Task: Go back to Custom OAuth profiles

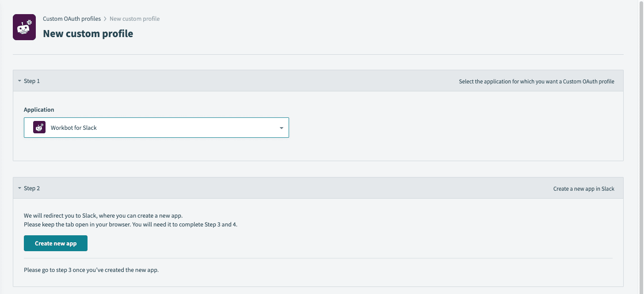Action: (72, 19)
